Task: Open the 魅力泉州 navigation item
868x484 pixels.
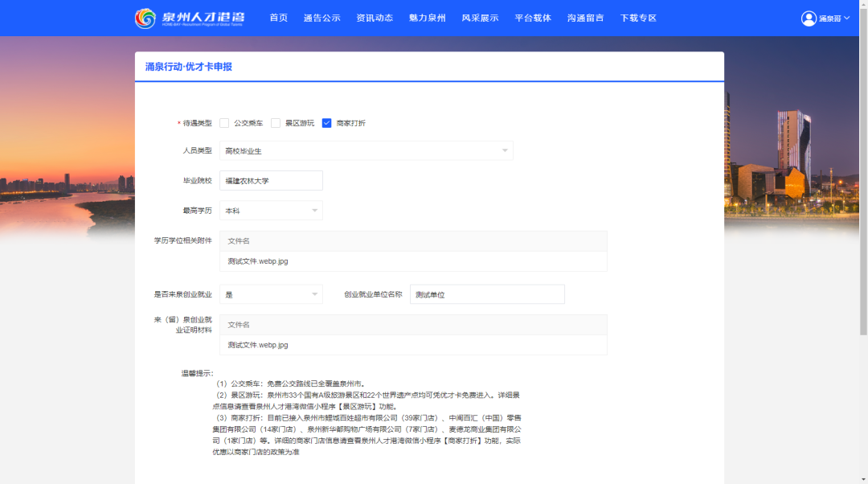Action: coord(427,18)
